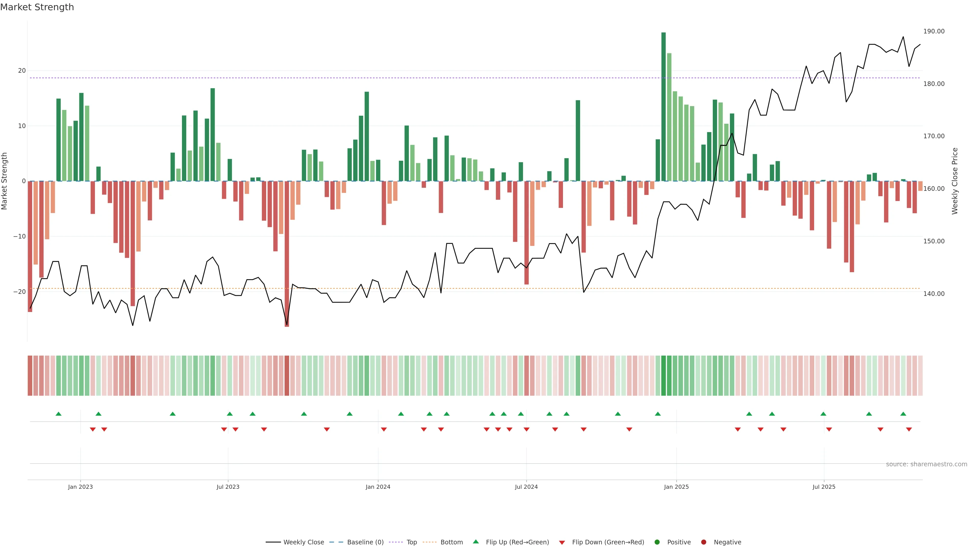Click the Weekly Close Price axis title
980x551 pixels.
(x=955, y=181)
